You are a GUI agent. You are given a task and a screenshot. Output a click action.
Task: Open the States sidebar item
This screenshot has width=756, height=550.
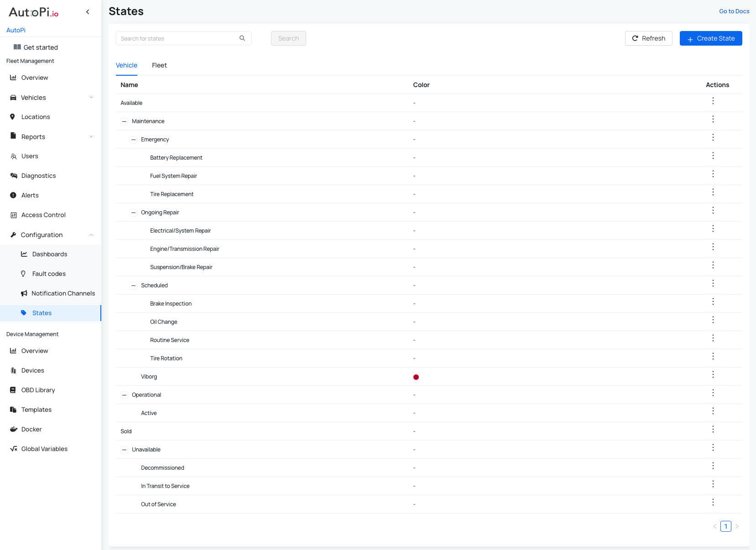(x=51, y=313)
